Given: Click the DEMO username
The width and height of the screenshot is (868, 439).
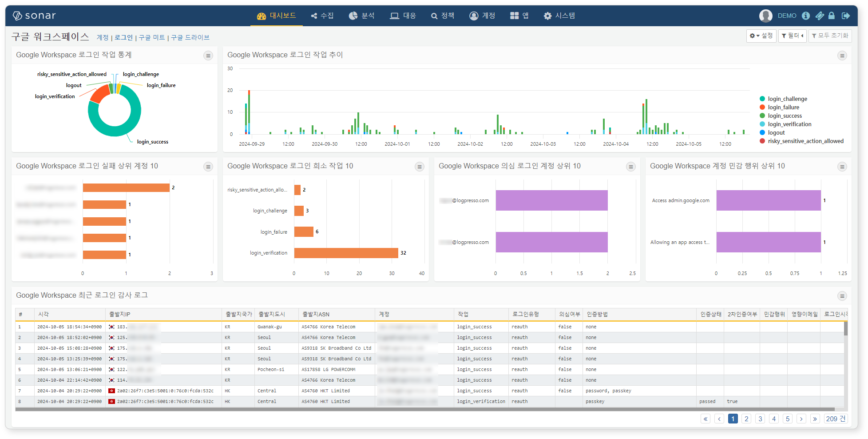Looking at the screenshot, I should (787, 16).
